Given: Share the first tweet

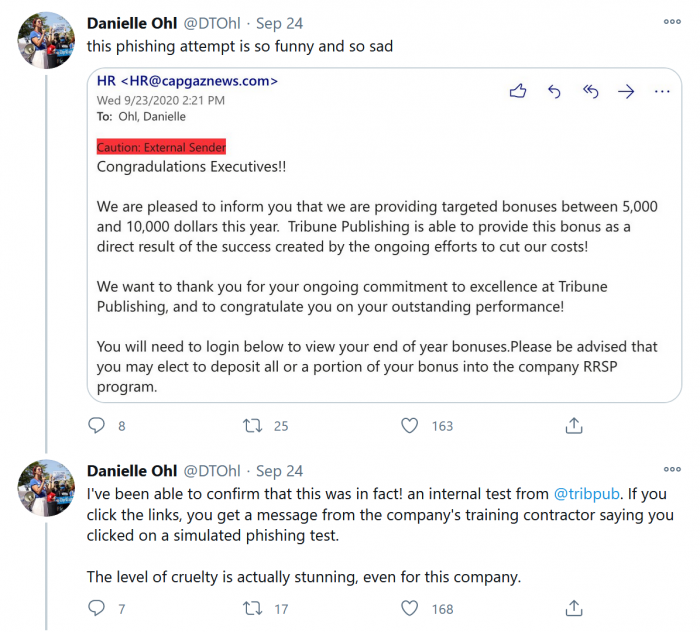Looking at the screenshot, I should [574, 426].
